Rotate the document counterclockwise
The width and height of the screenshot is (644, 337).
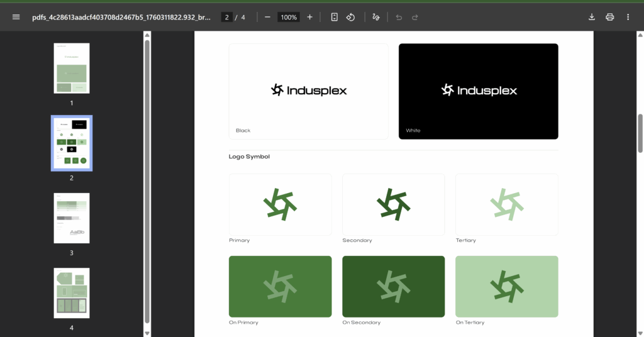click(x=352, y=17)
